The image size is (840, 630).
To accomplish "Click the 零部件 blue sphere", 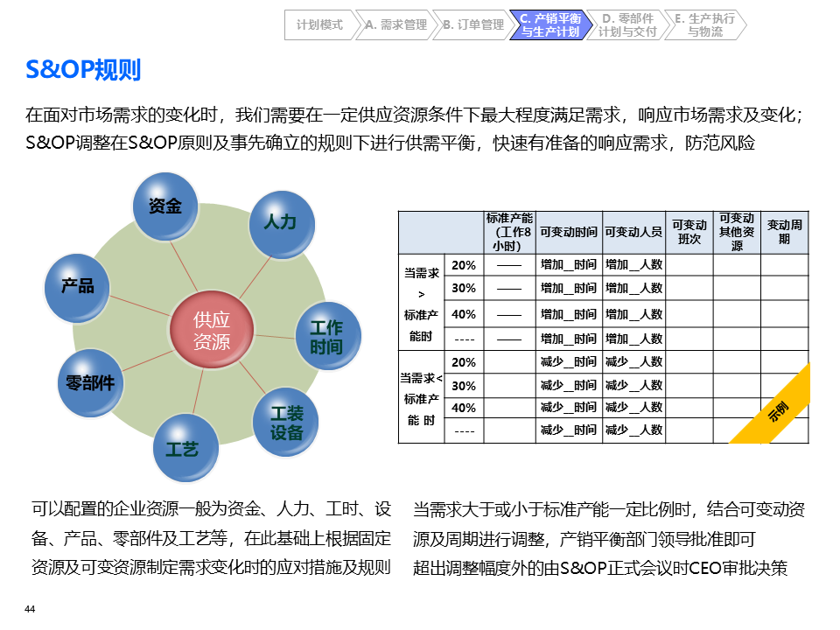I will point(90,382).
